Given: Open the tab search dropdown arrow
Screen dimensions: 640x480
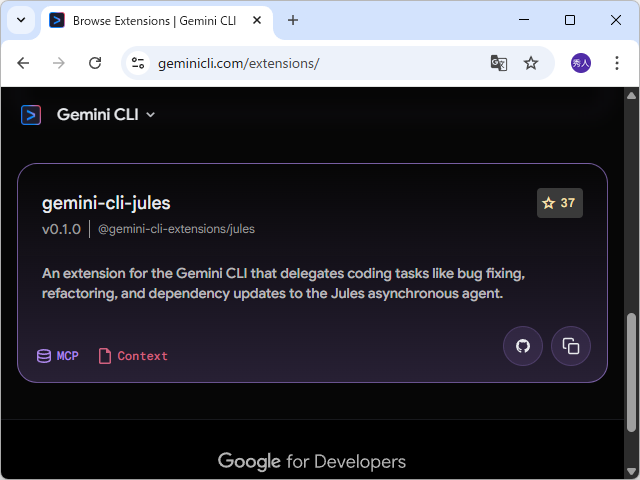Looking at the screenshot, I should [x=21, y=20].
